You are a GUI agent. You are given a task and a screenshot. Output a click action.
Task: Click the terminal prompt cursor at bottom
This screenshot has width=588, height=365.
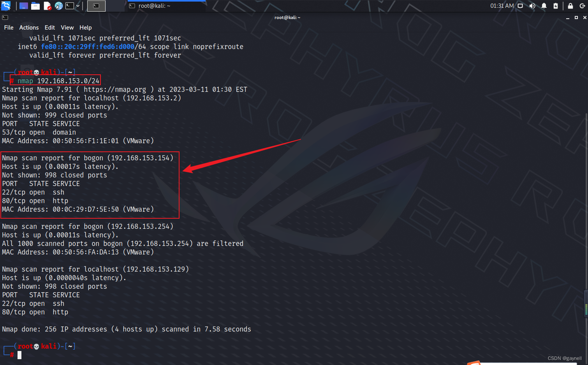click(x=19, y=355)
